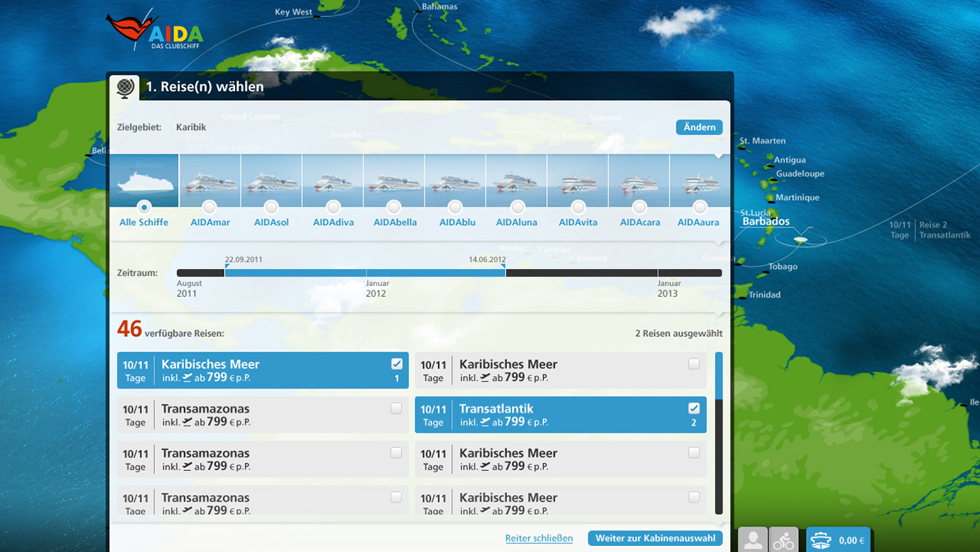Select the AIDAaura radio button

[x=700, y=207]
